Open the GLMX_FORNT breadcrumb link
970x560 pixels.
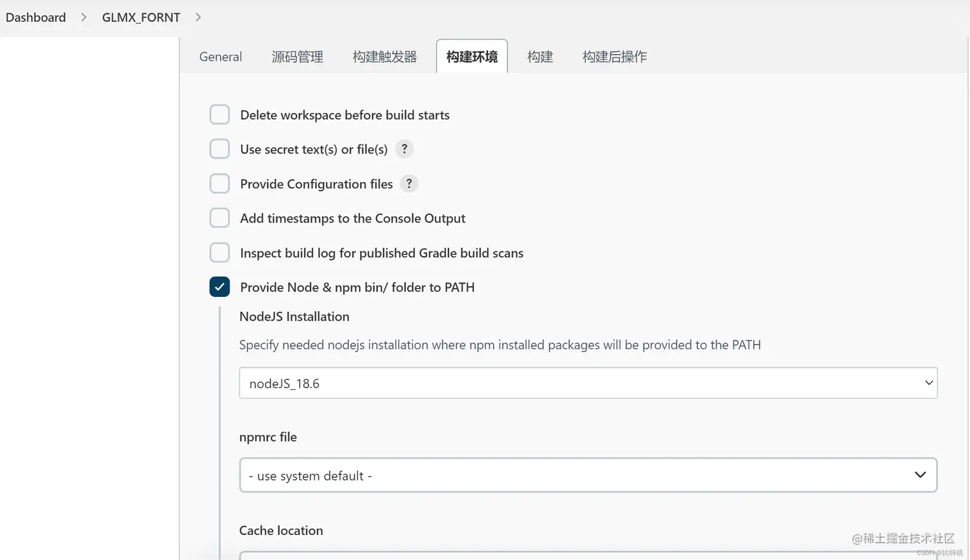[x=141, y=17]
